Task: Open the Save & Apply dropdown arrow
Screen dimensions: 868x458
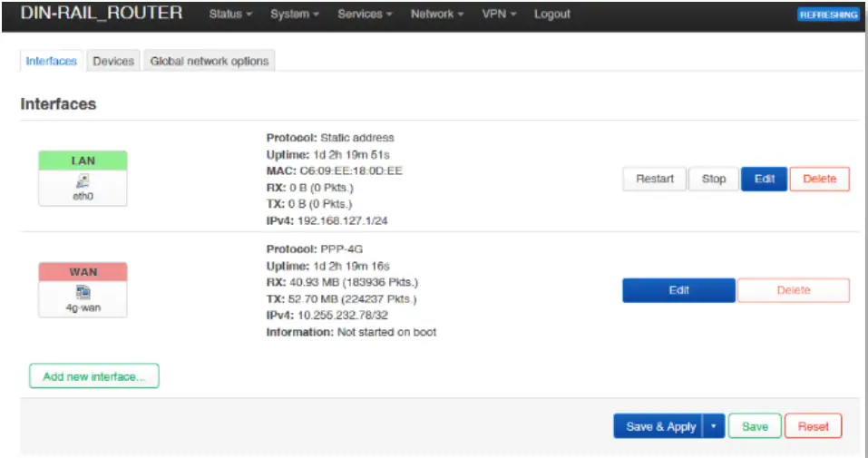Action: pos(714,426)
